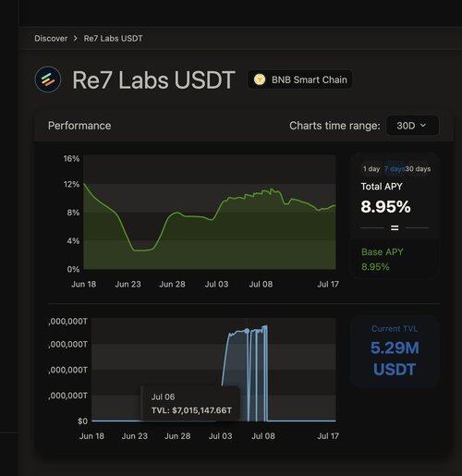
Task: Click the Jul 06 TVL tooltip
Action: [191, 403]
